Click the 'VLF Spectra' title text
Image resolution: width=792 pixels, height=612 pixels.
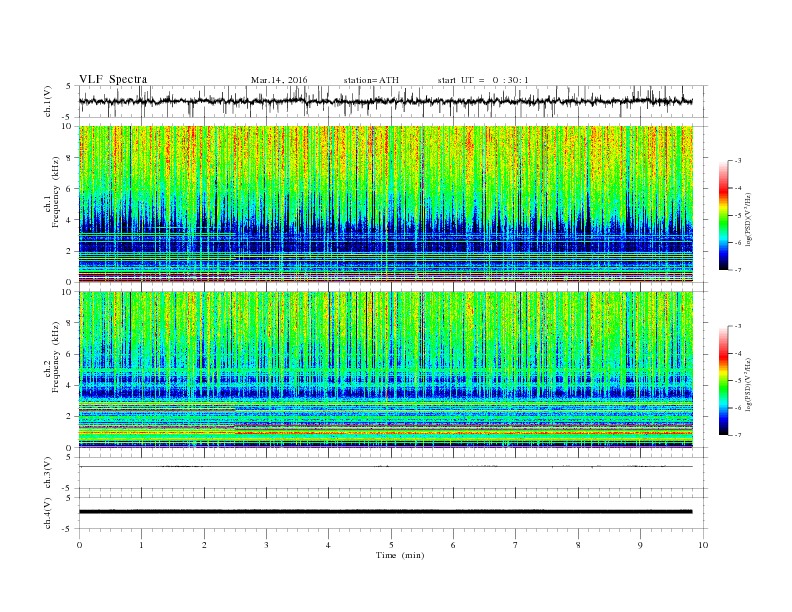(x=113, y=79)
